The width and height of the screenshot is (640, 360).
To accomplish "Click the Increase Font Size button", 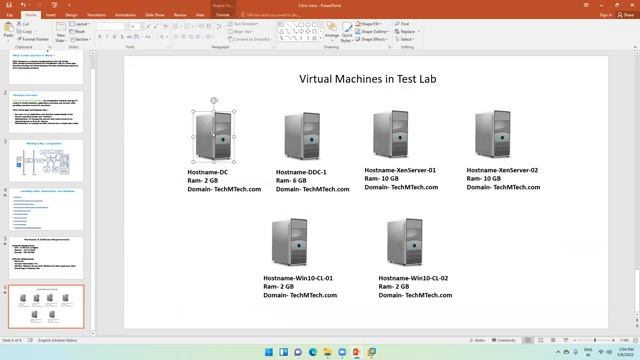I will tap(148, 27).
